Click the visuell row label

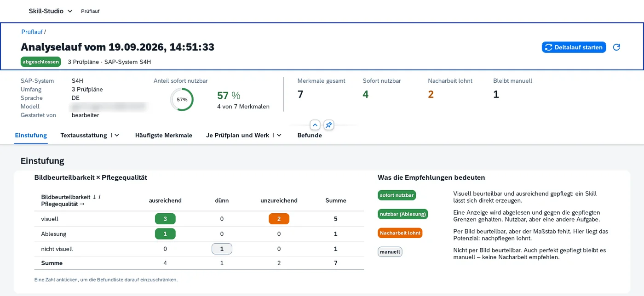tap(50, 219)
